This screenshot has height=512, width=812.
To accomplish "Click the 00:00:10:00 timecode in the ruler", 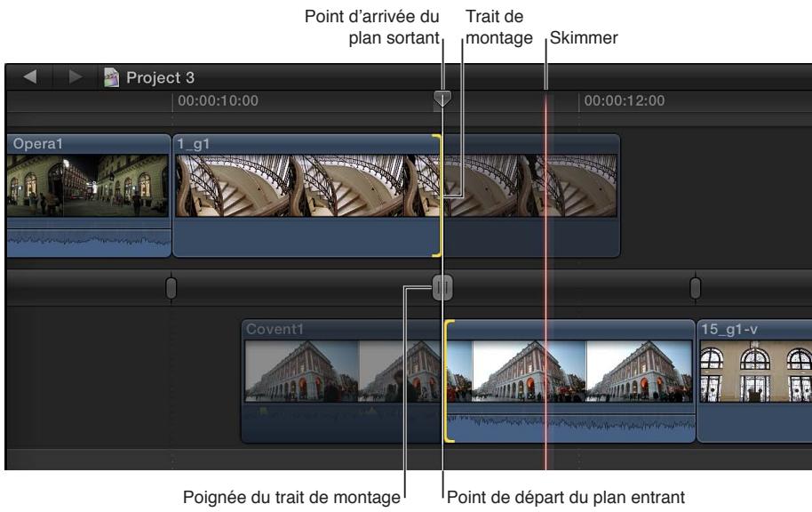I will [x=218, y=100].
